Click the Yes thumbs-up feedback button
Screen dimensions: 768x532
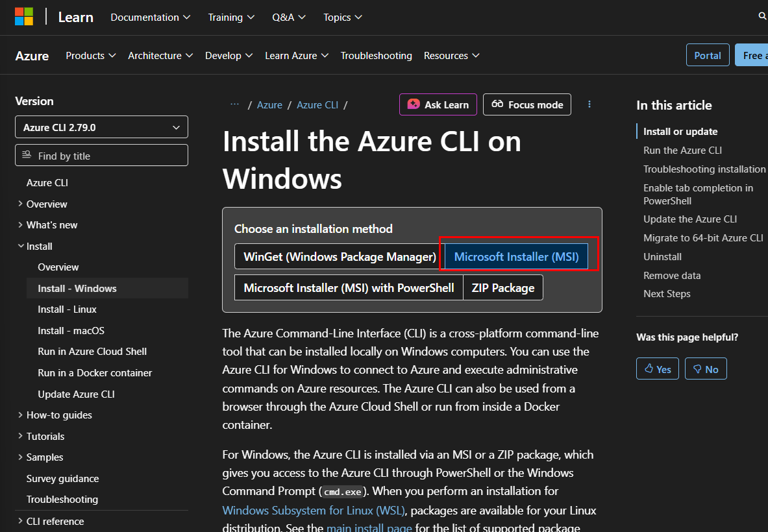point(657,369)
